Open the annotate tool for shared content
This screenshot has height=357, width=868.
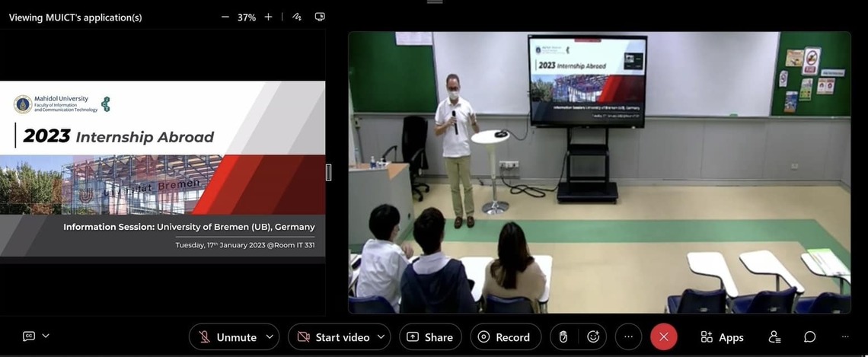(297, 17)
